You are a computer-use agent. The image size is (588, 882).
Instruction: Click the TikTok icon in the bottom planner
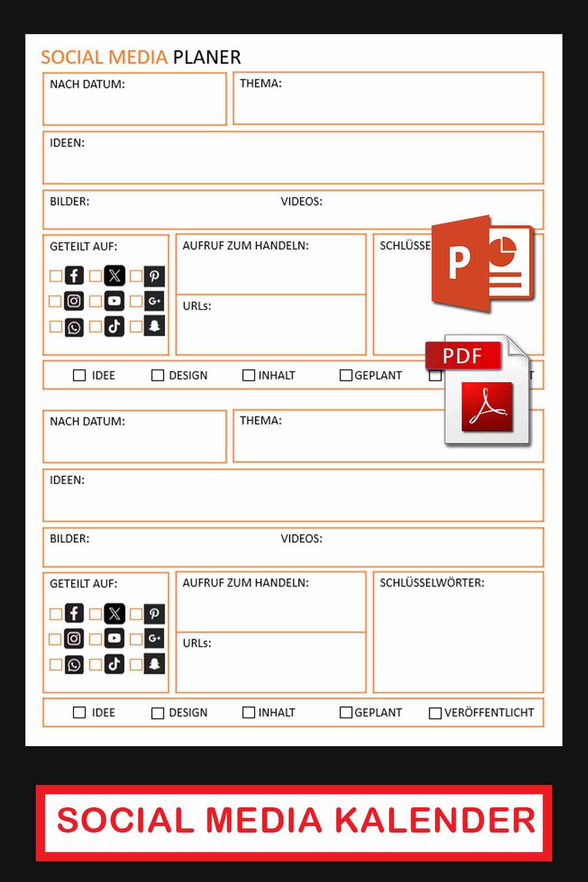pyautogui.click(x=114, y=664)
